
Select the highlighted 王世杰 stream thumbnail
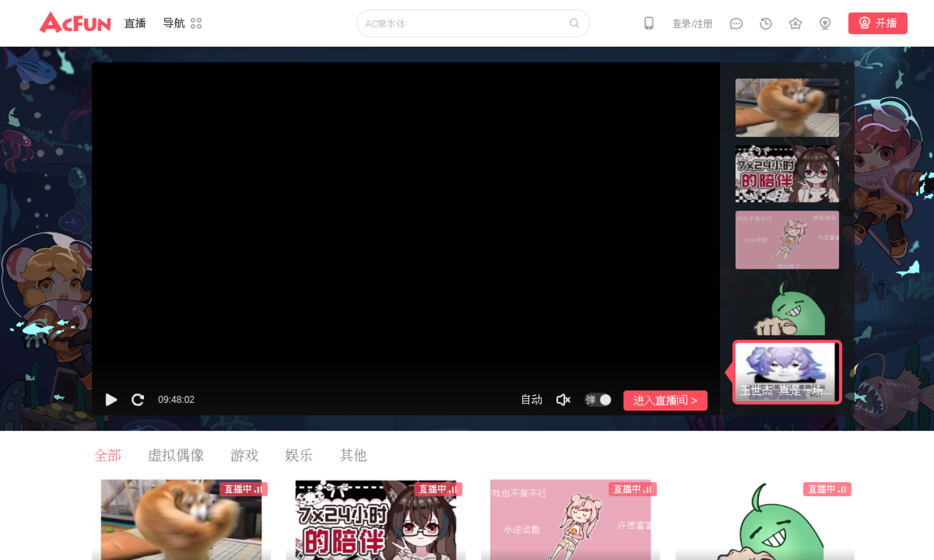click(x=787, y=372)
